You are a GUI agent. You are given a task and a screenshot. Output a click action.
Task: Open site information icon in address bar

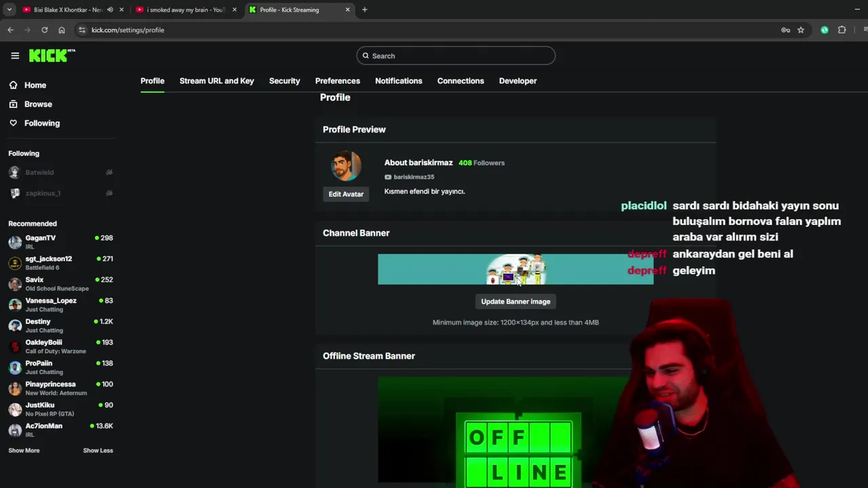tap(82, 30)
